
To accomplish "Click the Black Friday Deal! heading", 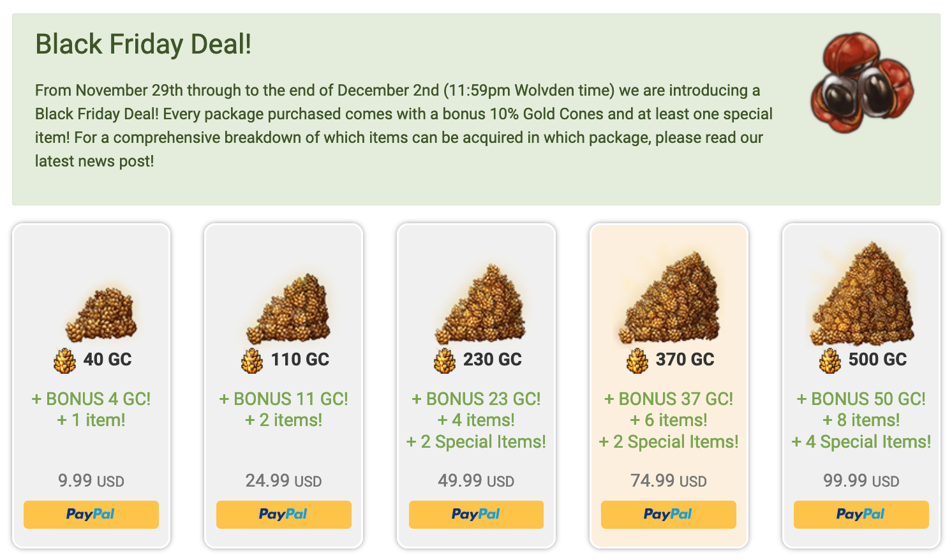I will click(144, 45).
